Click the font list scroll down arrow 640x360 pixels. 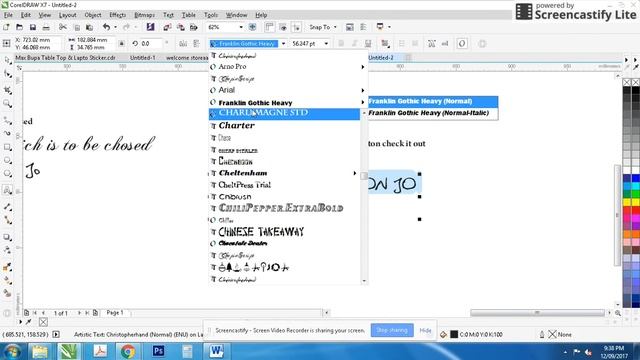364,281
